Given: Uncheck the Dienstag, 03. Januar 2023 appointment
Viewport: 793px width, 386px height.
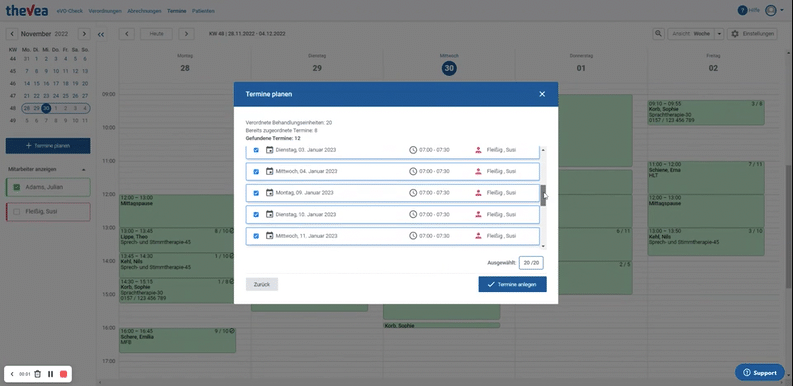Looking at the screenshot, I should pos(256,150).
